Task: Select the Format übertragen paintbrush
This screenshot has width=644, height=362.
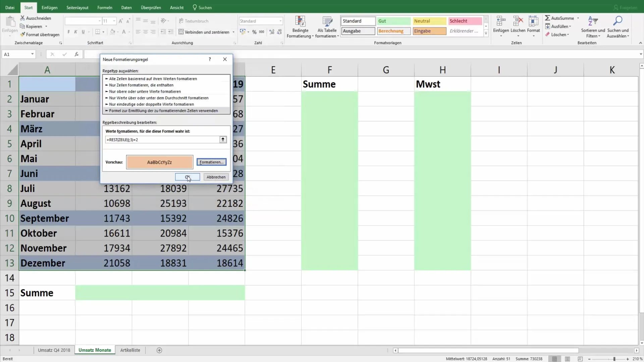Action: tap(22, 35)
